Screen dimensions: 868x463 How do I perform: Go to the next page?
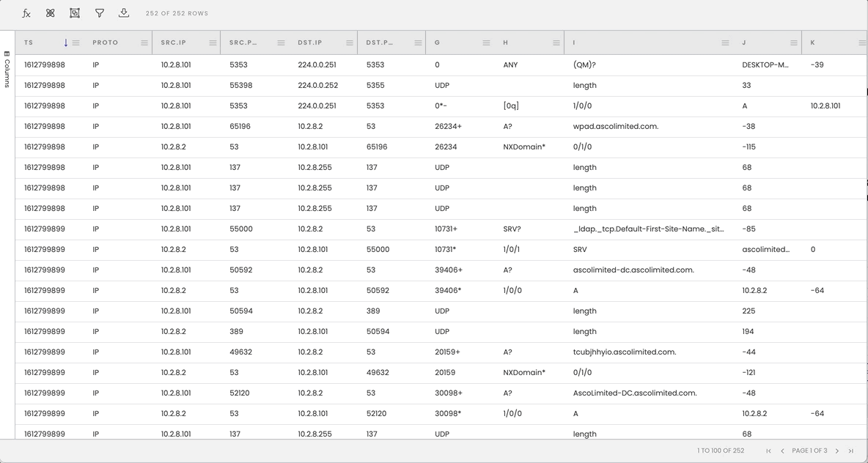coord(837,451)
